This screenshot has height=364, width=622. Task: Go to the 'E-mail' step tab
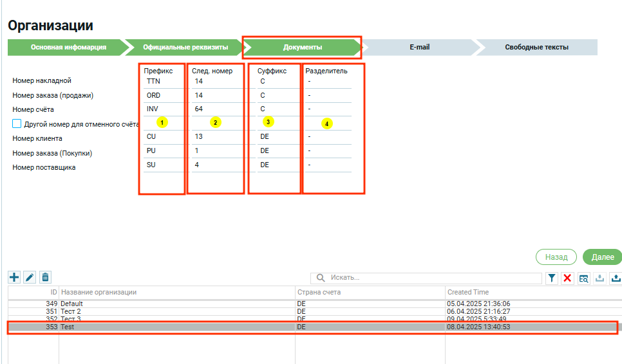(x=419, y=47)
